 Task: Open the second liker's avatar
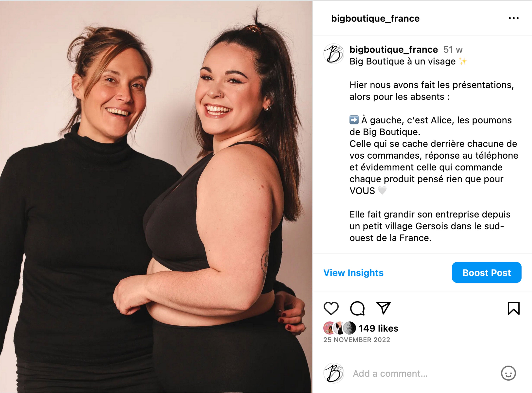[339, 328]
